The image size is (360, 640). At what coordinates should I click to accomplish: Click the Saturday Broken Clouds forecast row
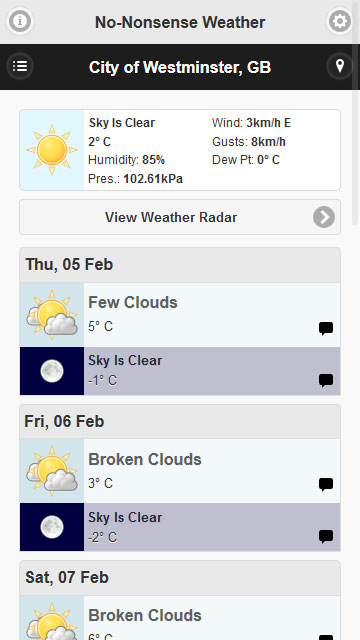pyautogui.click(x=180, y=618)
